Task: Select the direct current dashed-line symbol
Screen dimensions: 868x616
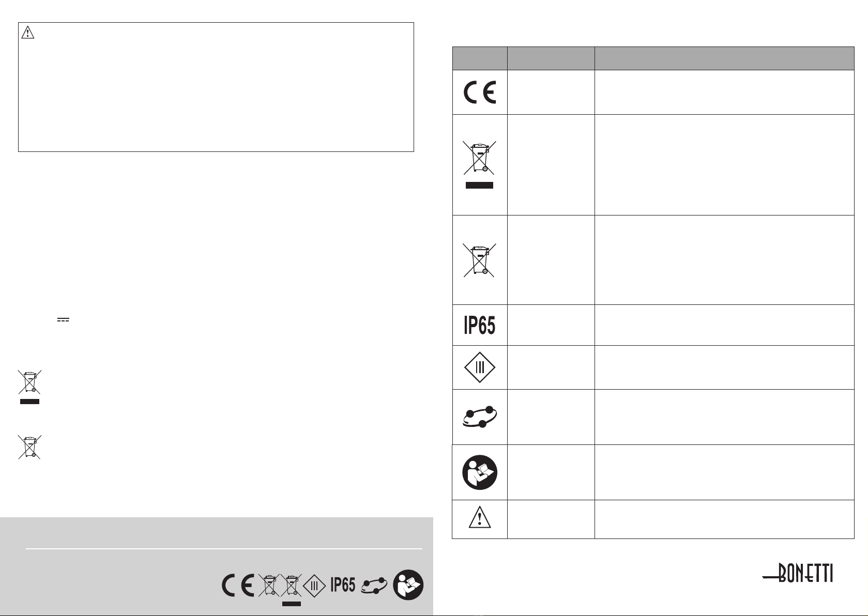Action: (63, 320)
